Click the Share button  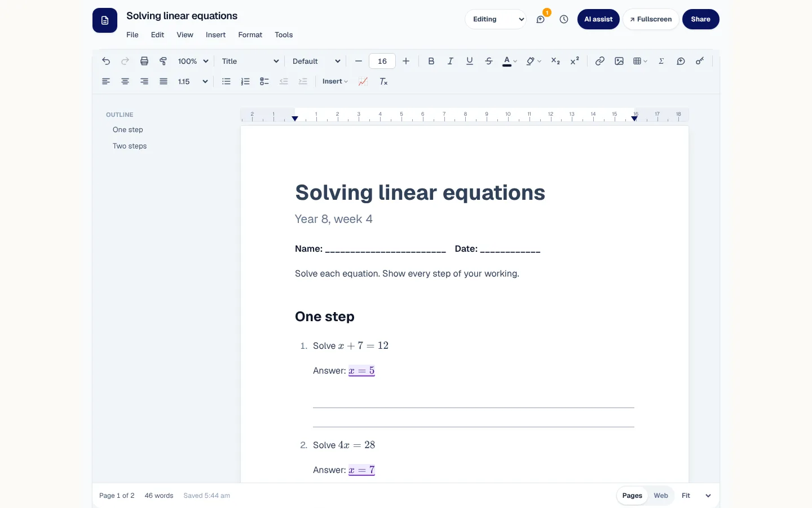tap(701, 19)
